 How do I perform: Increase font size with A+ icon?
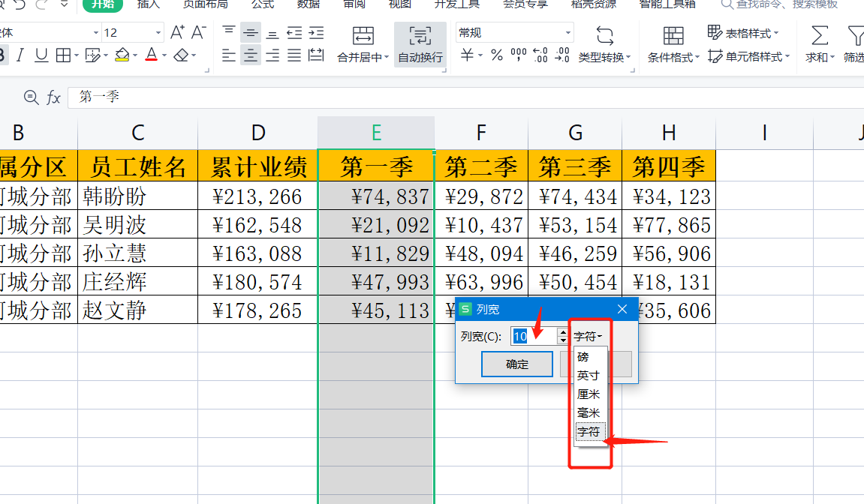(177, 32)
